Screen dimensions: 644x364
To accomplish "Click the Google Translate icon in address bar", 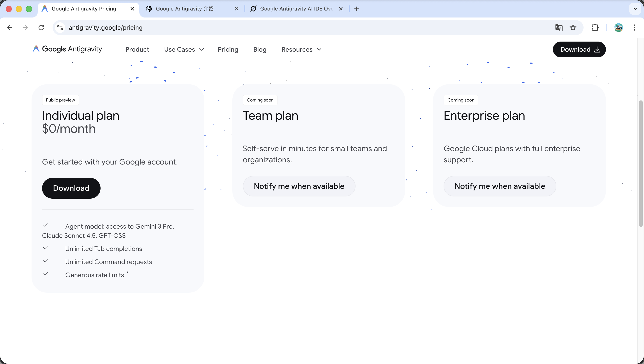I will (x=559, y=28).
